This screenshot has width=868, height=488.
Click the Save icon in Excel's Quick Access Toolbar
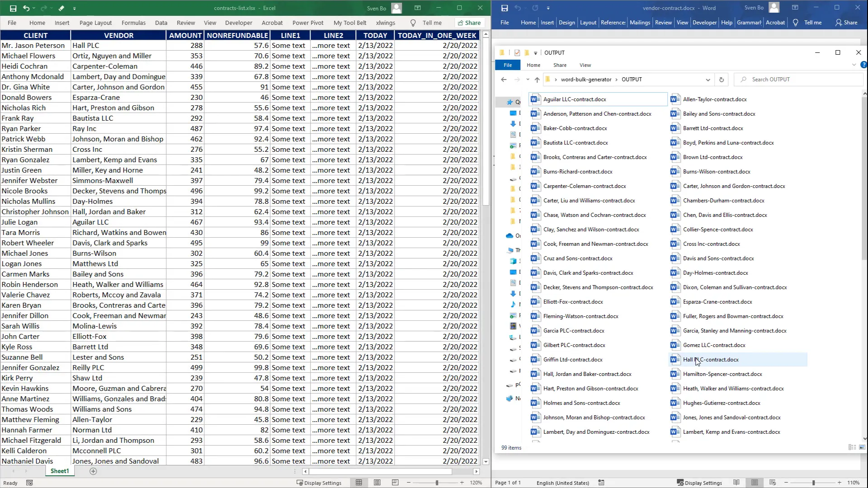tap(13, 8)
